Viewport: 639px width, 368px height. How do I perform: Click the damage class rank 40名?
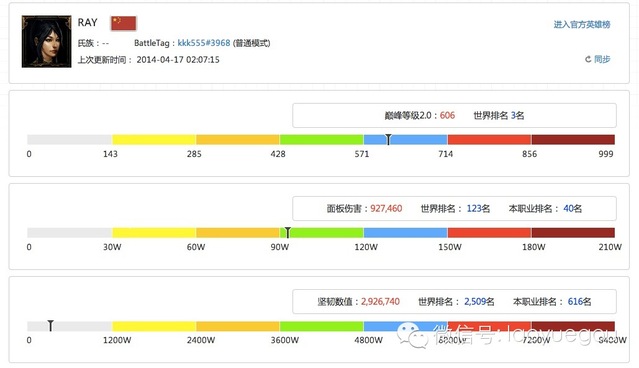572,209
